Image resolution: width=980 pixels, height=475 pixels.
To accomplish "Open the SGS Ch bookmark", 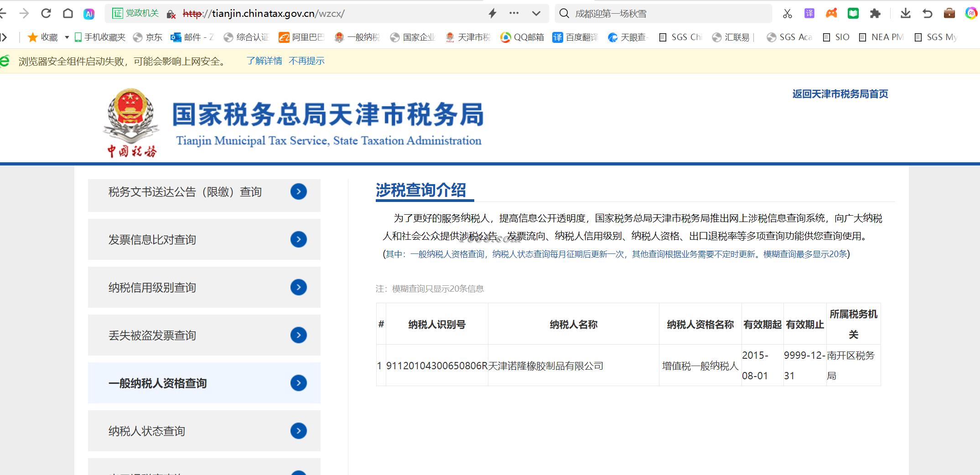I will (x=680, y=37).
